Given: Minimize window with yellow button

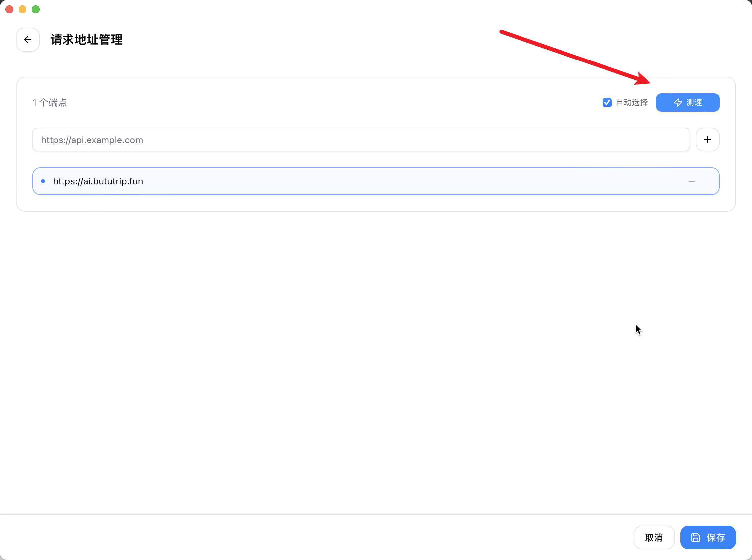Looking at the screenshot, I should [22, 9].
